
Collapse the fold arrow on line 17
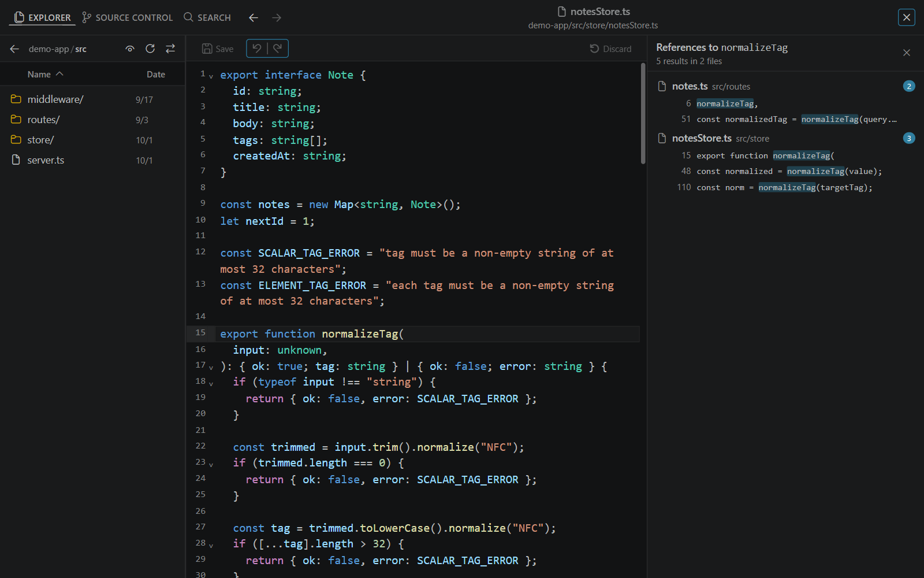pos(211,367)
